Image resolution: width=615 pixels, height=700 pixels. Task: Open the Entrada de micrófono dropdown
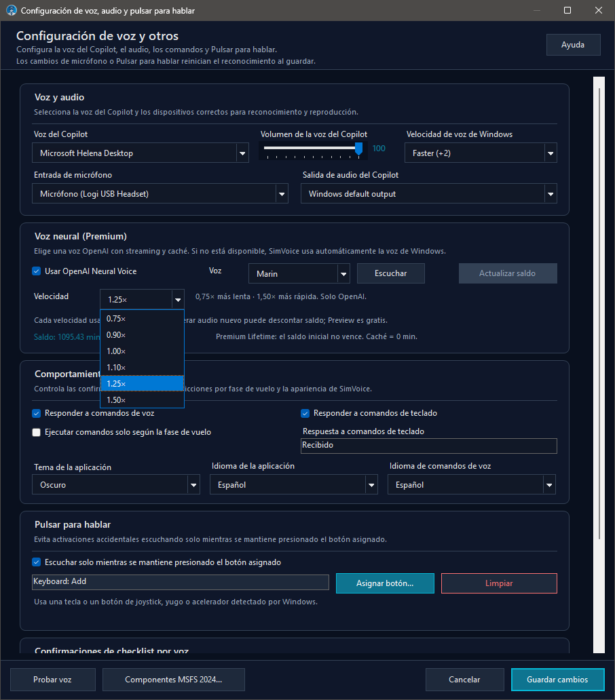pos(160,194)
